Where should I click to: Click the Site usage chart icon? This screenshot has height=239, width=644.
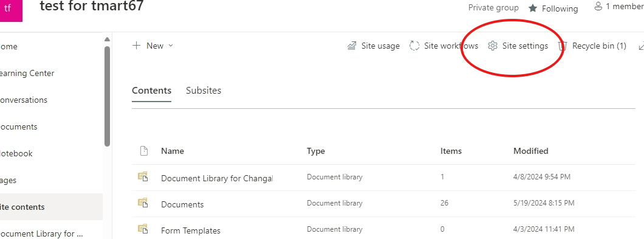click(352, 46)
